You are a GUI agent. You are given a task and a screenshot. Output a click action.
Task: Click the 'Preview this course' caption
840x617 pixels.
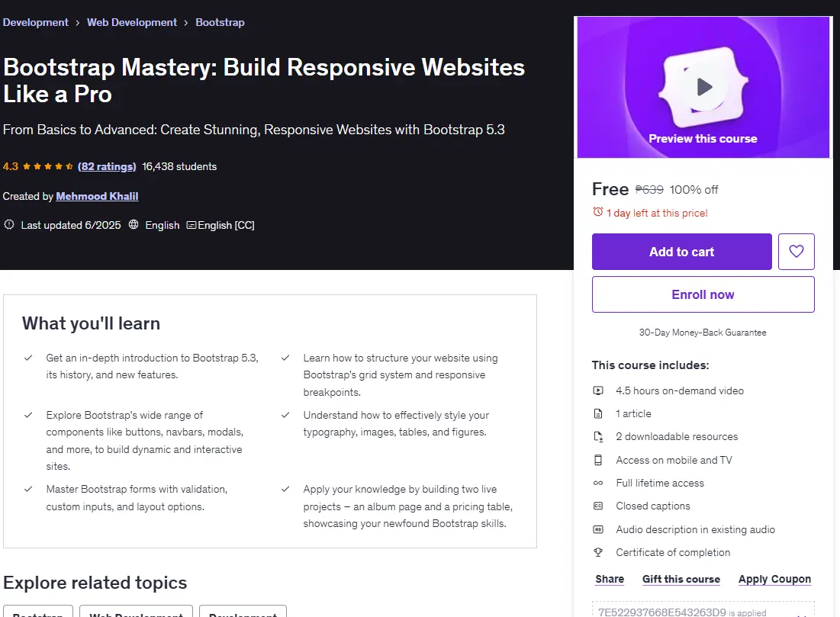[703, 139]
